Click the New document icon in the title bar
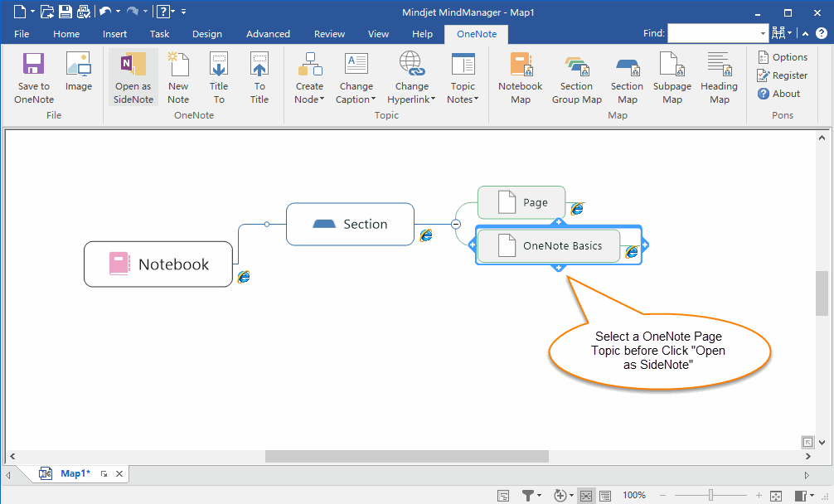Viewport: 834px width, 504px height. [x=20, y=11]
